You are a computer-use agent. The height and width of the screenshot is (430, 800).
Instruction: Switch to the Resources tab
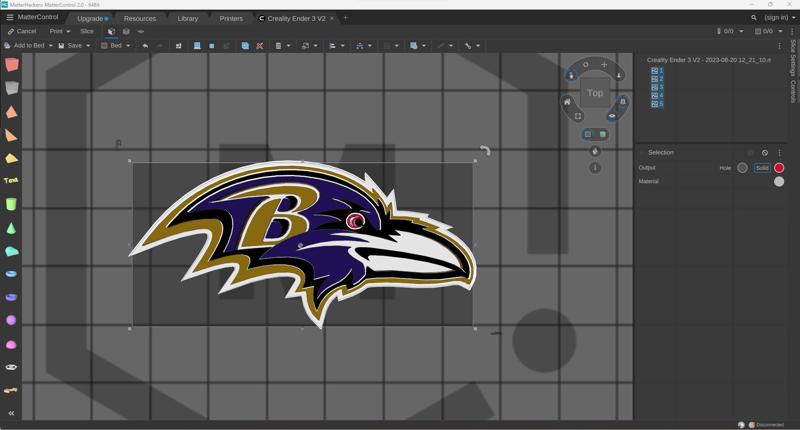tap(140, 18)
